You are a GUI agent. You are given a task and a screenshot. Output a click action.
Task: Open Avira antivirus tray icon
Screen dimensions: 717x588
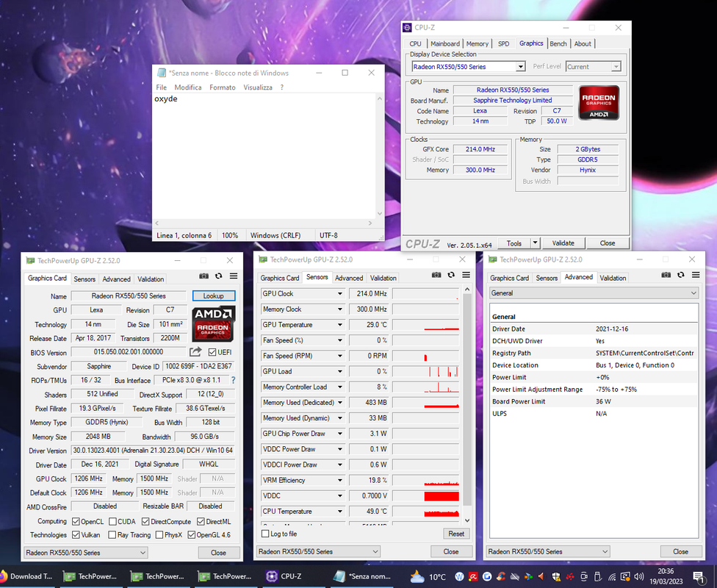coord(473,576)
